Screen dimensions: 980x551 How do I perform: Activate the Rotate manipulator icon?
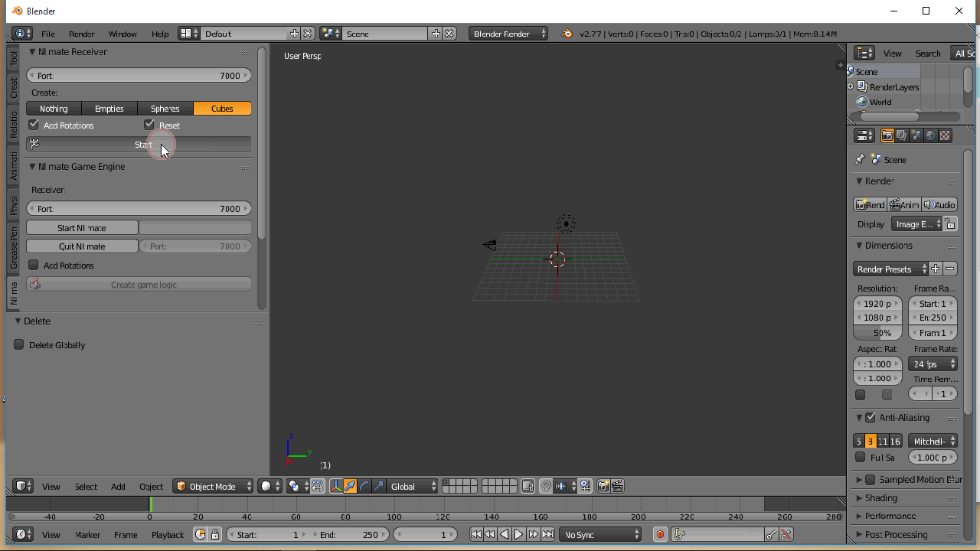pyautogui.click(x=364, y=486)
